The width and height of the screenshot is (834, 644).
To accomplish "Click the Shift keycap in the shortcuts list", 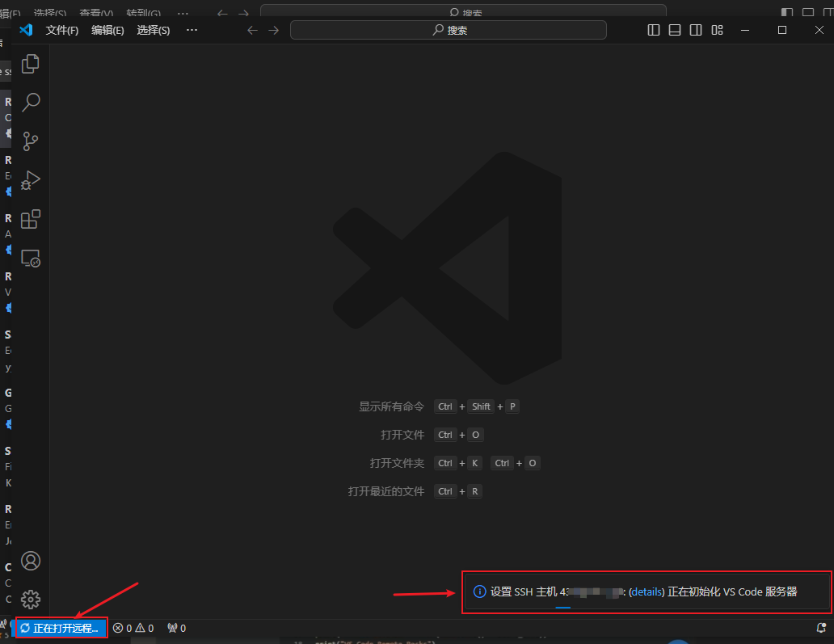I will [x=481, y=406].
